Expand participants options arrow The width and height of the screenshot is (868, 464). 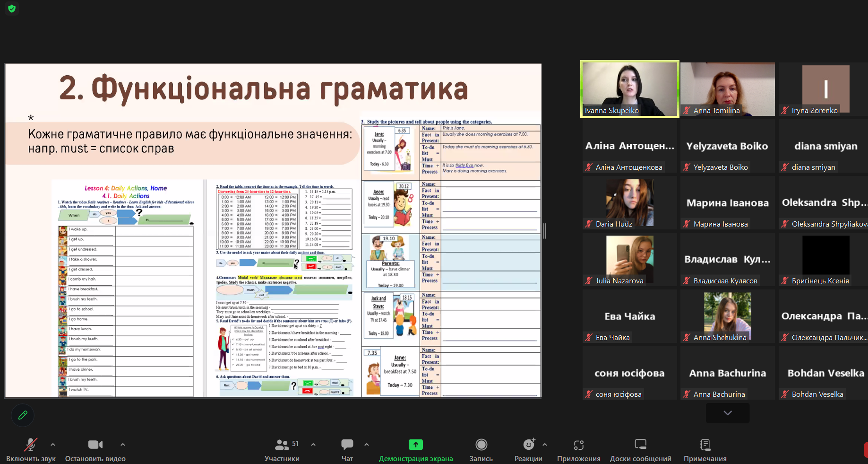coord(313,445)
